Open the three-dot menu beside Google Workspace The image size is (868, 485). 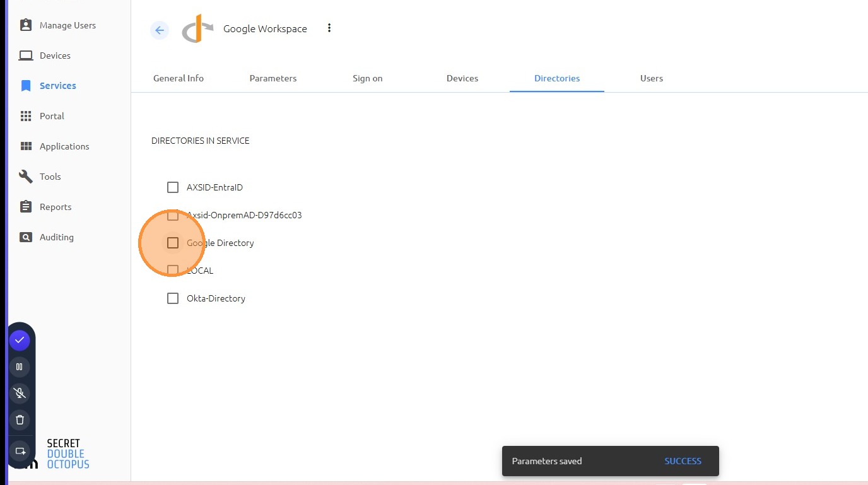click(329, 28)
